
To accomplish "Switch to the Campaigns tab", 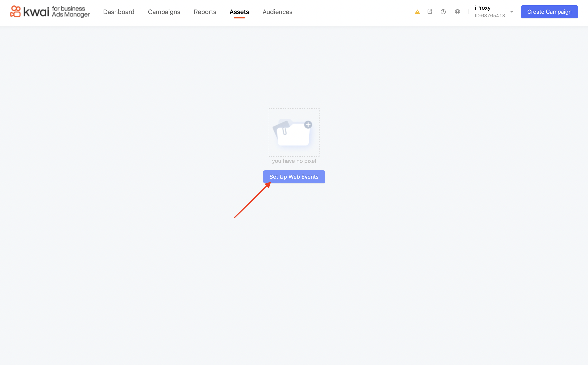I will [x=164, y=12].
